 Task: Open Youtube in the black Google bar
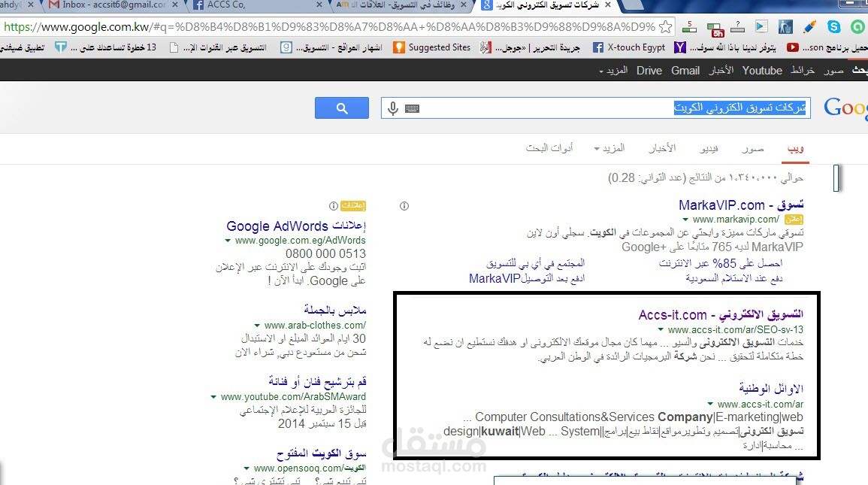[762, 71]
